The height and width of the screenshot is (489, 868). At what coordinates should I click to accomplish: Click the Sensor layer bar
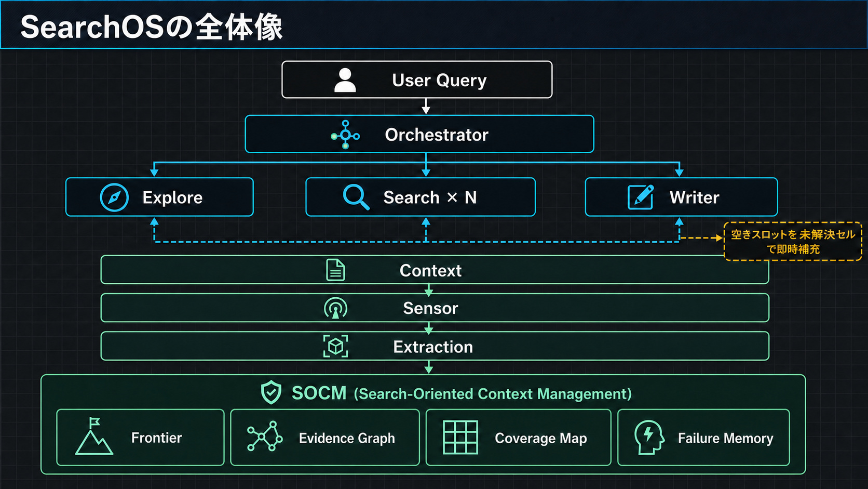pyautogui.click(x=435, y=308)
